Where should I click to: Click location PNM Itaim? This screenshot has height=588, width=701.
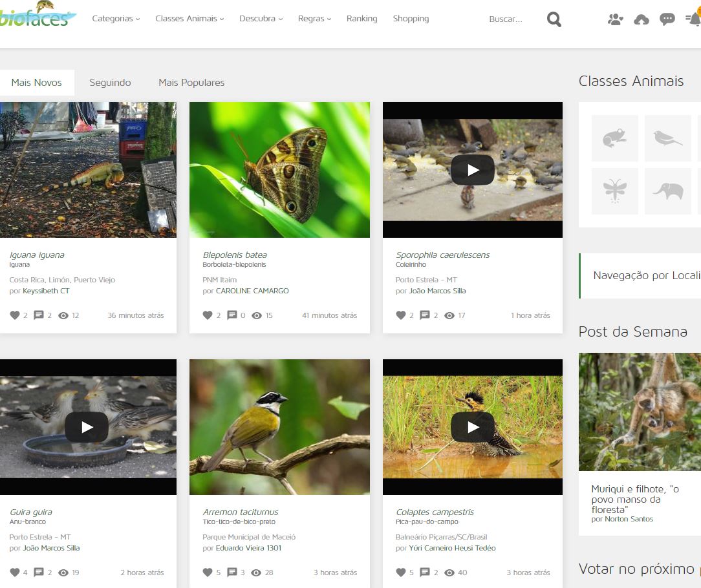tap(219, 280)
